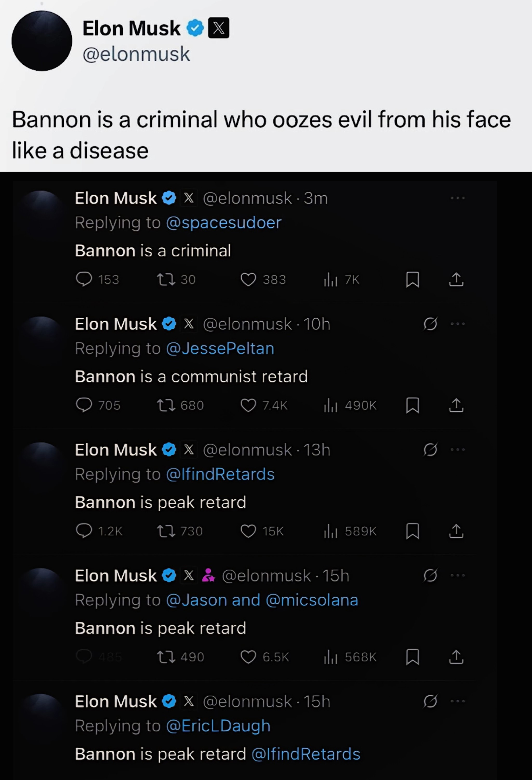Click the X affiliate badge beside the header name

(218, 28)
